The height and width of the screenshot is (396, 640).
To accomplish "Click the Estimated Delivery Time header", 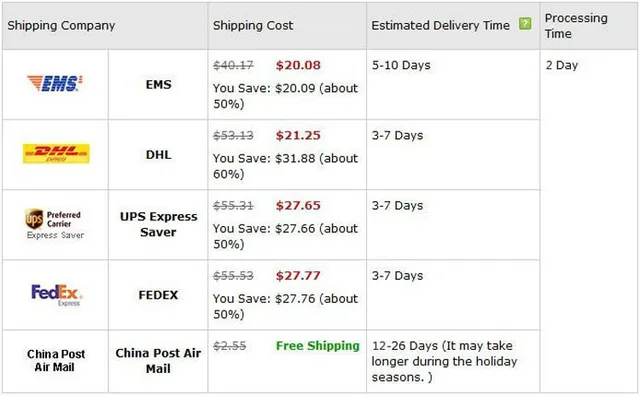I will coord(440,25).
